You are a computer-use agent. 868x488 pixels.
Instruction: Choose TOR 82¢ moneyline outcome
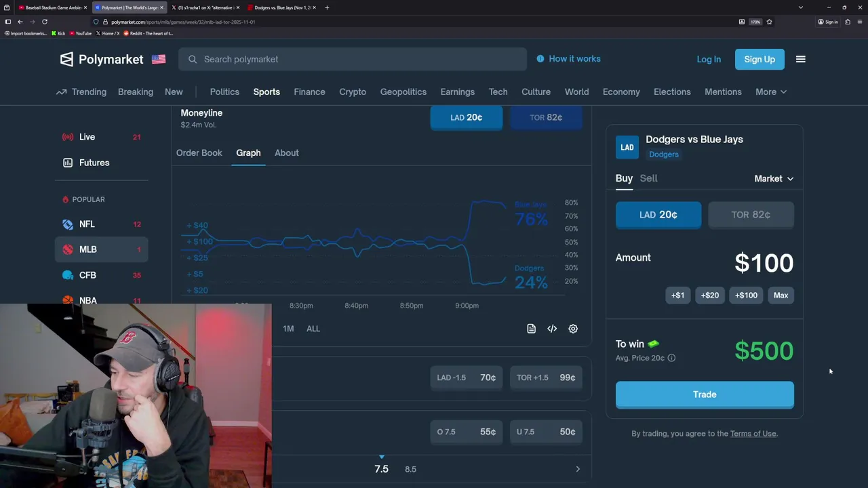(x=546, y=117)
